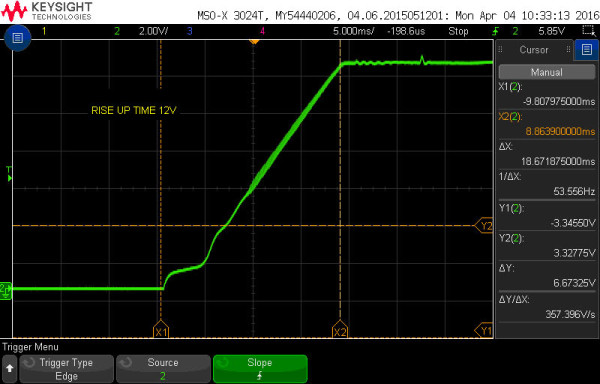Click the zoom selection box icon at top-right
This screenshot has width=600, height=384.
coord(588,31)
